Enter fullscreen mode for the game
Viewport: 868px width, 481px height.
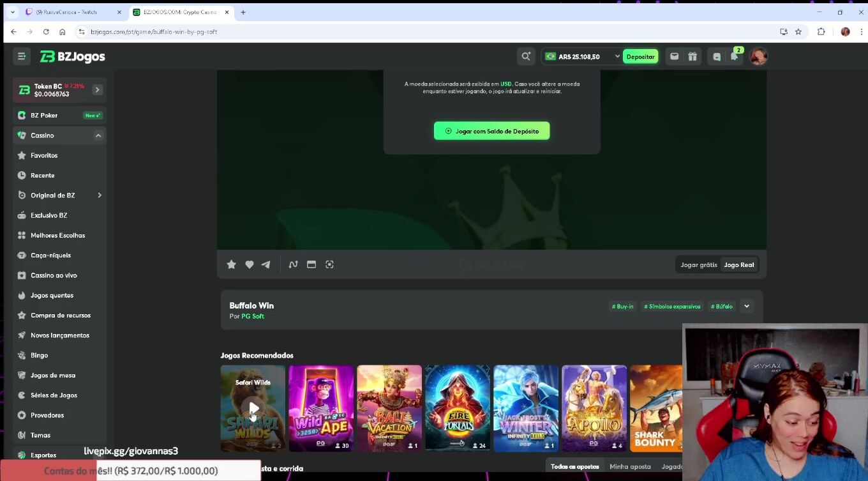(x=329, y=264)
